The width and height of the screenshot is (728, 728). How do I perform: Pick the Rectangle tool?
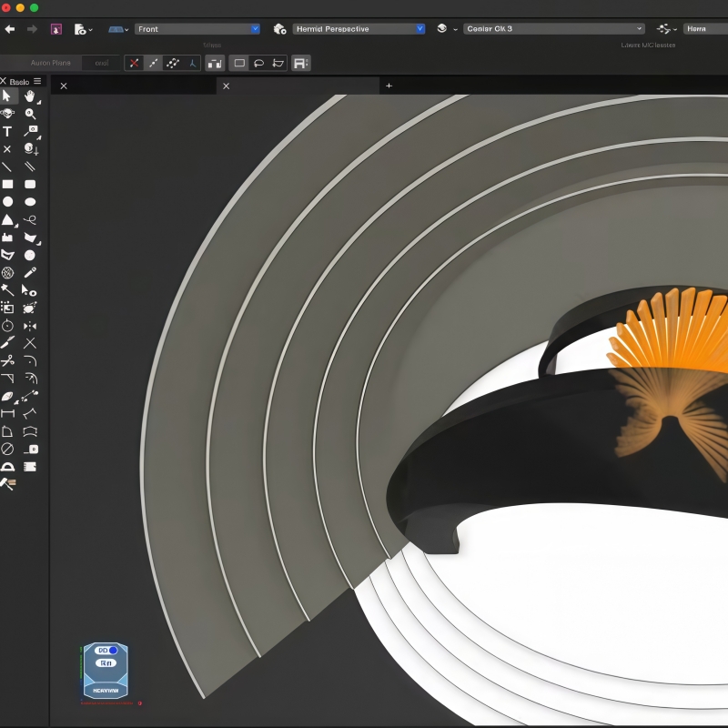pyautogui.click(x=7, y=185)
